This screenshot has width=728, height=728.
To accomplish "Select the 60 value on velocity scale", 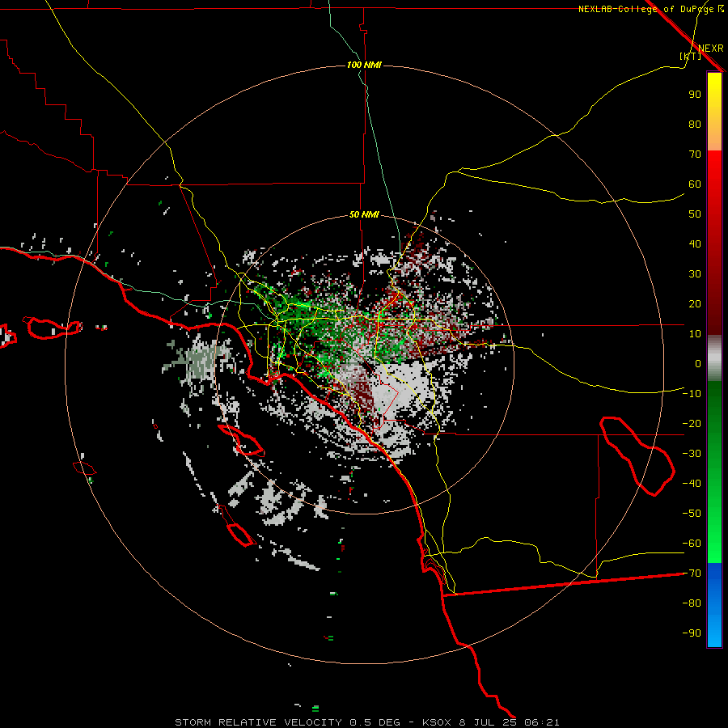I will pos(695,184).
